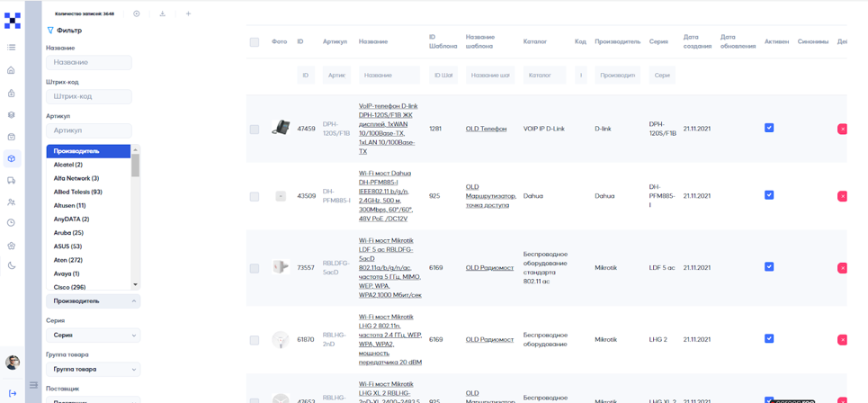Click manufacturer list scrollbar down arrow
Image resolution: width=868 pixels, height=403 pixels.
click(x=136, y=284)
